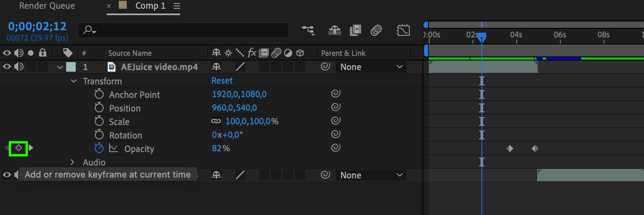This screenshot has width=644, height=215.
Task: Mute audio of AEJuice video.mp4 layer
Action: tap(19, 66)
